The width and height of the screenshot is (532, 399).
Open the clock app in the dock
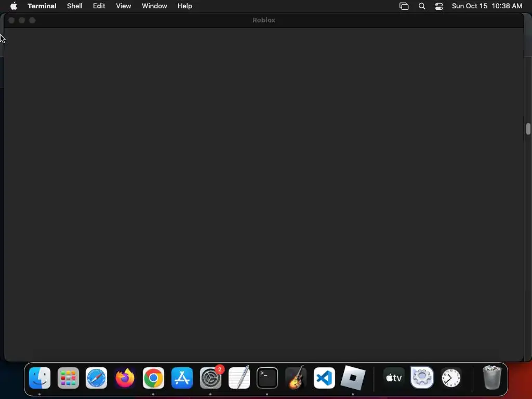click(451, 378)
